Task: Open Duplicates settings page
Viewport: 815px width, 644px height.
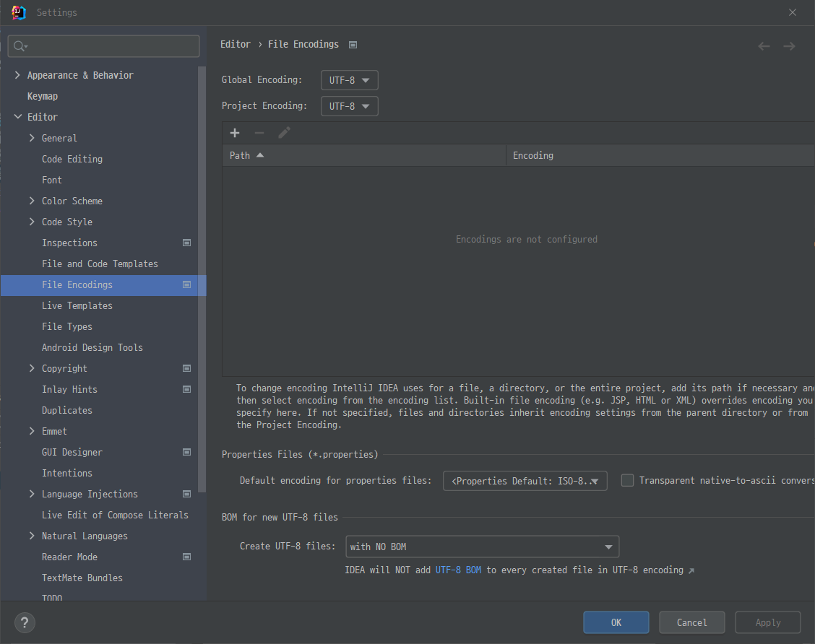Action: [x=67, y=410]
